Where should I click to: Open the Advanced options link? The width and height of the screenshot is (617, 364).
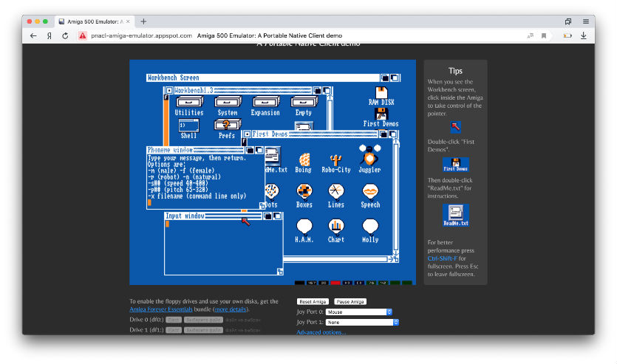tap(321, 332)
